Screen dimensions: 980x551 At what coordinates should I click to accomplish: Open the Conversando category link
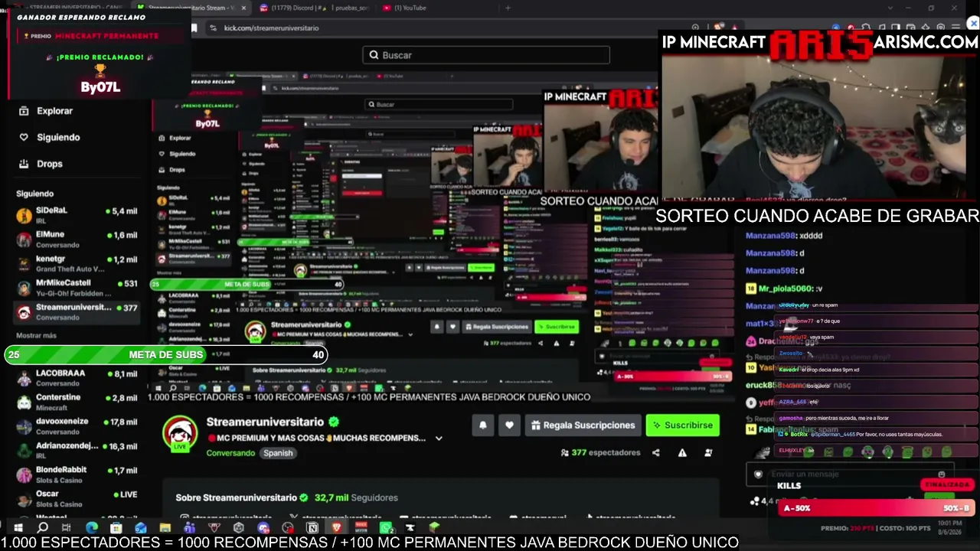click(x=230, y=453)
